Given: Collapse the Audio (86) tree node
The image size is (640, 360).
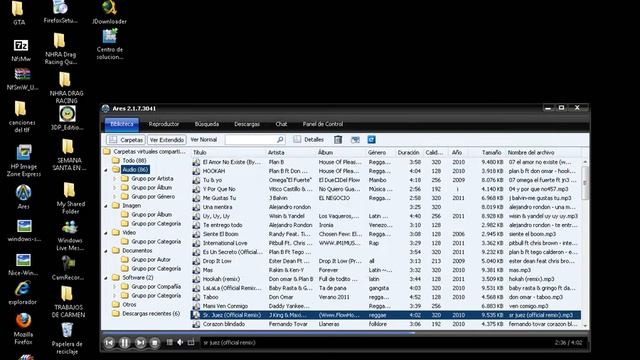Looking at the screenshot, I should [x=107, y=170].
